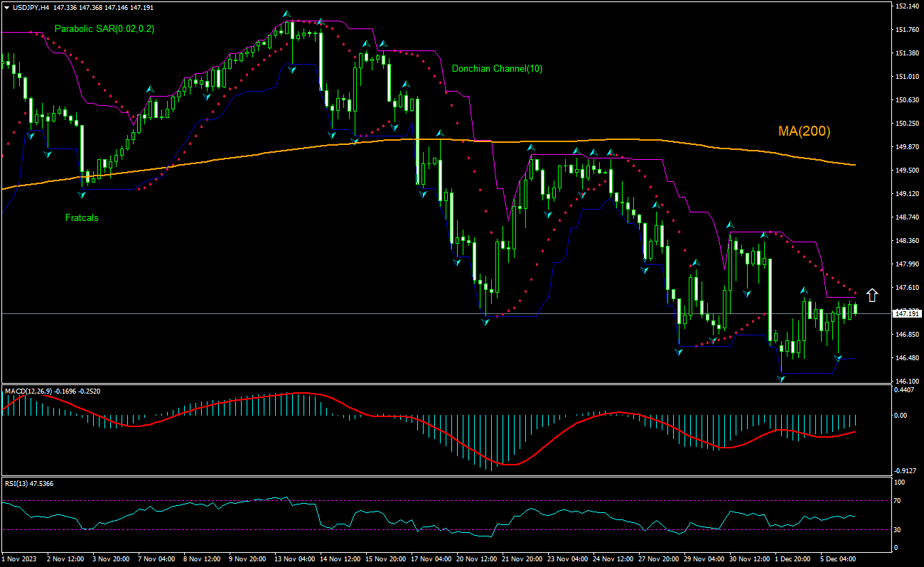Image resolution: width=924 pixels, height=567 pixels.
Task: Click the fractal down arrow above the Fratcals label
Action: pos(81,194)
